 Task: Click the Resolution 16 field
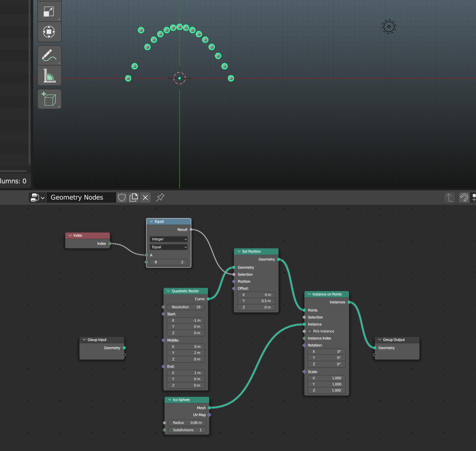(x=186, y=307)
